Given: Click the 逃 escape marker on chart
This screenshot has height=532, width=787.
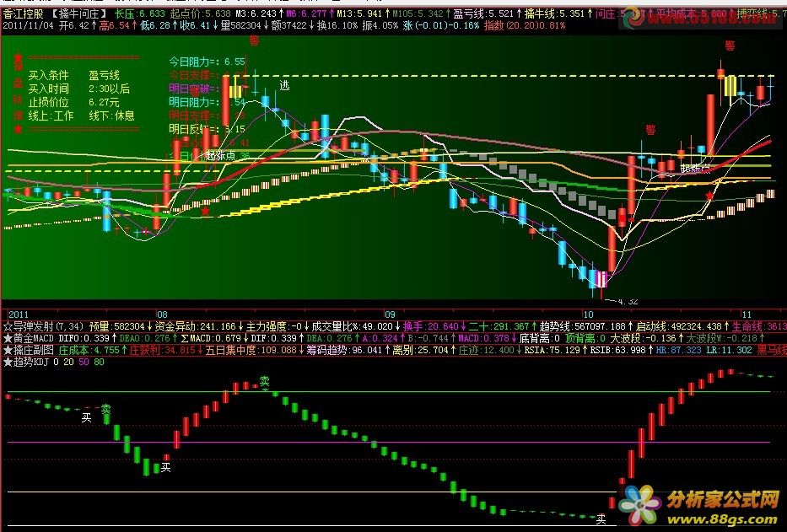Looking at the screenshot, I should click(x=284, y=85).
